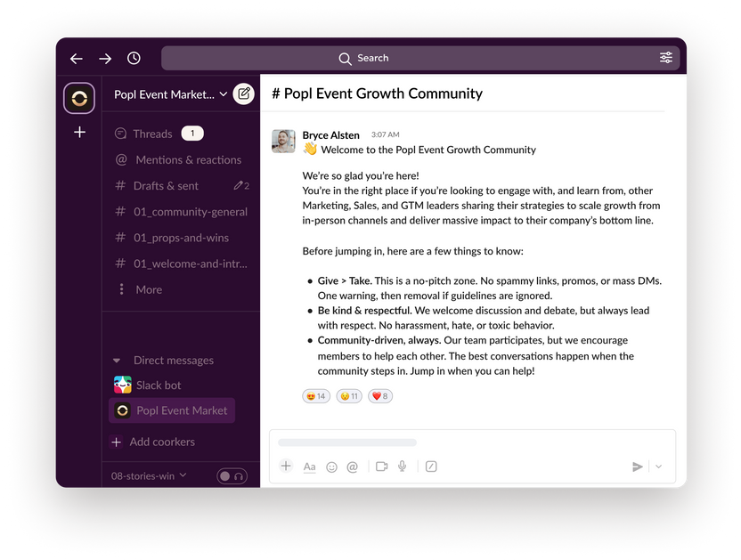Record a video clip with camera icon
Image resolution: width=741 pixels, height=560 pixels.
(381, 467)
